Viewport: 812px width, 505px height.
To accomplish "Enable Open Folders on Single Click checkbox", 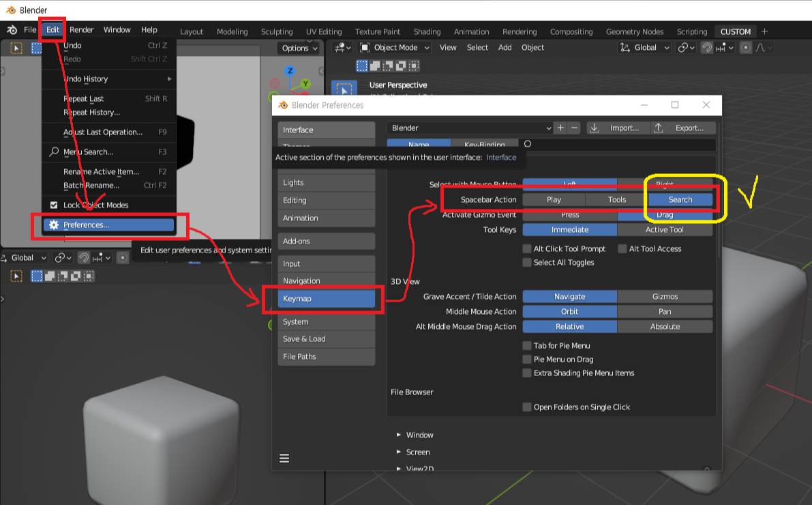I will 526,407.
